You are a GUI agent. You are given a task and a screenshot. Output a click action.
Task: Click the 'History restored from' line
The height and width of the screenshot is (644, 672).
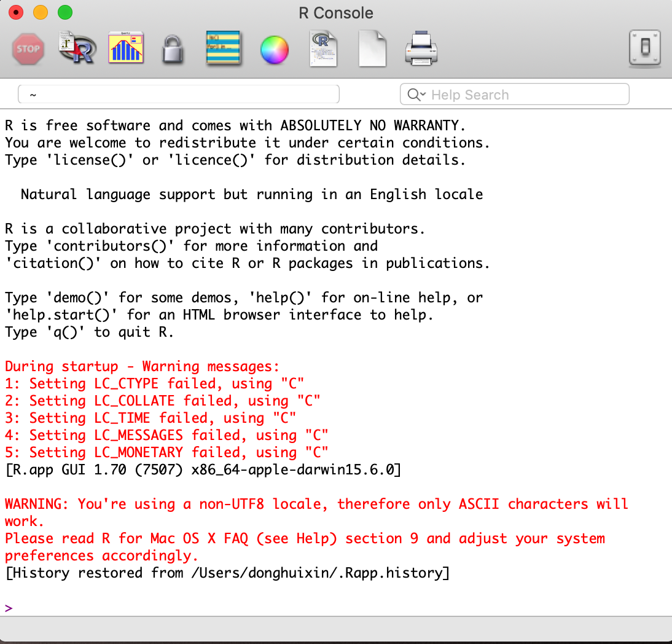(227, 573)
